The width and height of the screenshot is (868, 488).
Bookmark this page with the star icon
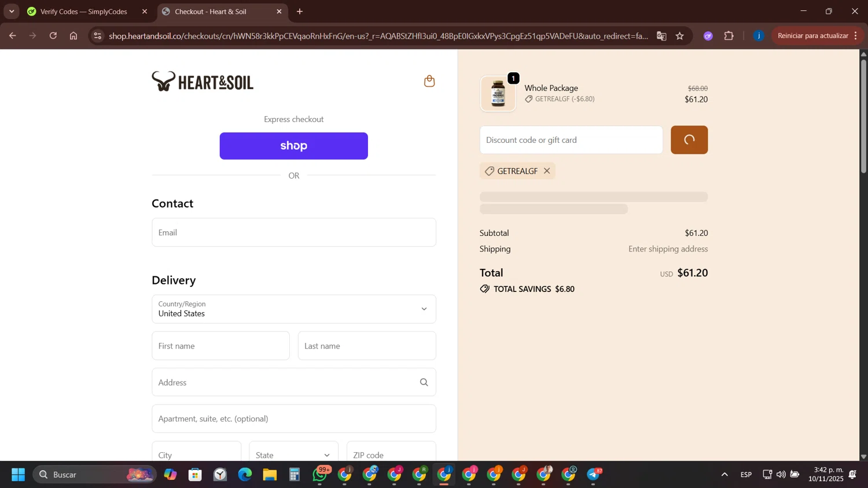680,36
